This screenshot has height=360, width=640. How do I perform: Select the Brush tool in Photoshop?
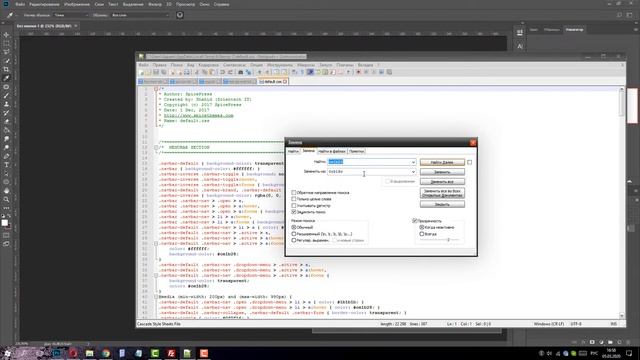pos(6,96)
